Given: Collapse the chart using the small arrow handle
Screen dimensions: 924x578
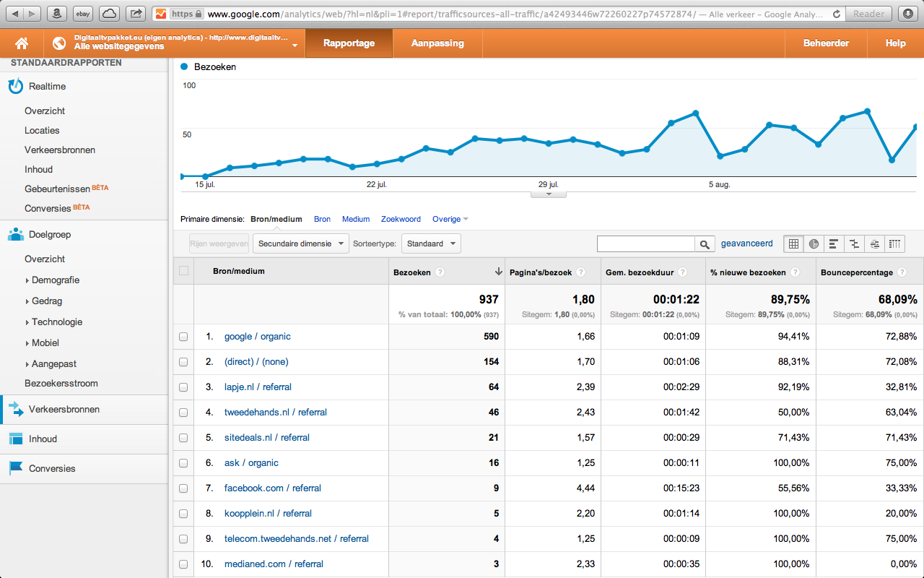Looking at the screenshot, I should 549,194.
